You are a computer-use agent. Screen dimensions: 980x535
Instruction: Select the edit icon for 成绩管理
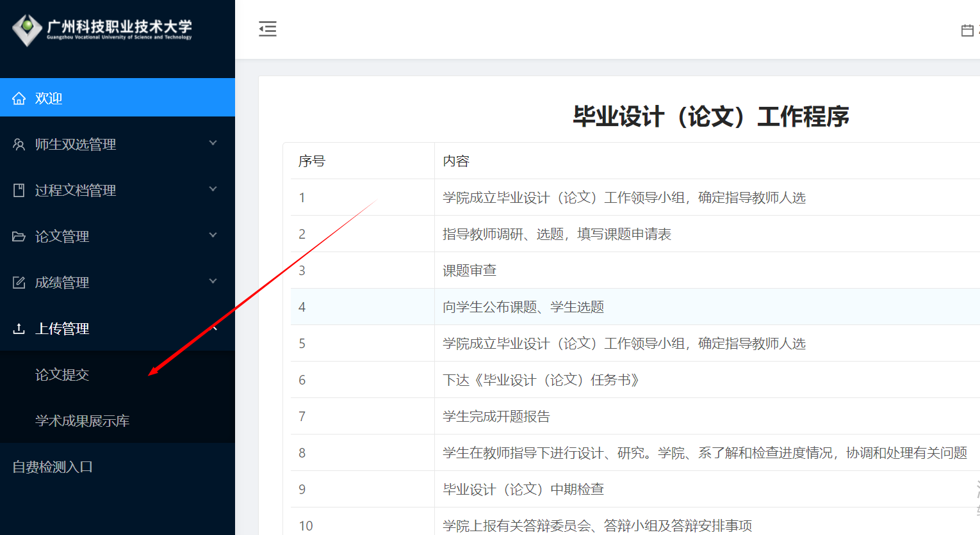pyautogui.click(x=19, y=282)
